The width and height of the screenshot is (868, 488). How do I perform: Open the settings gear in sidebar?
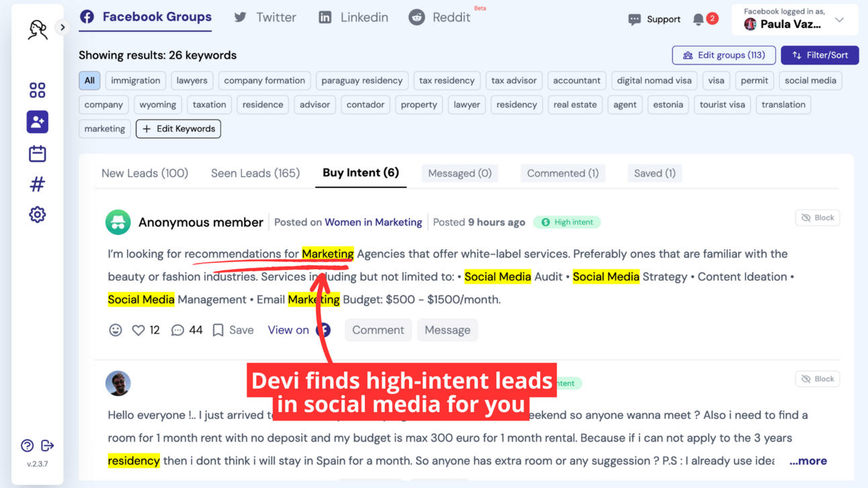(x=38, y=215)
